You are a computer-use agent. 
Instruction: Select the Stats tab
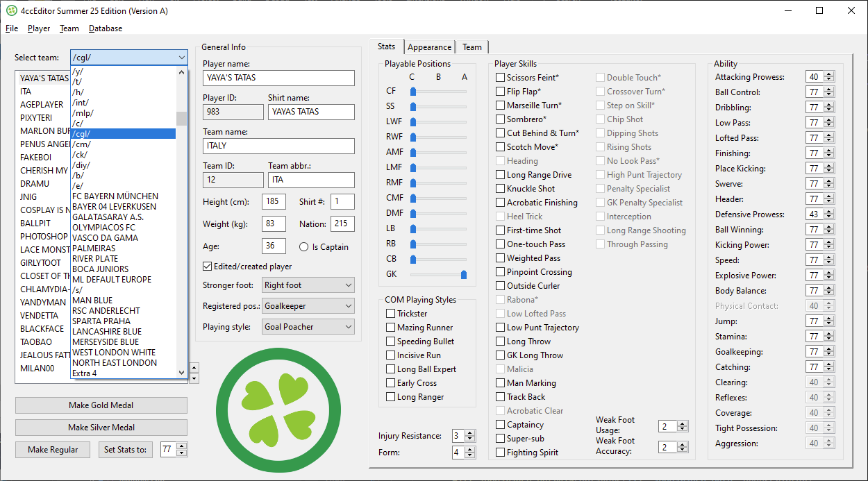coord(387,47)
